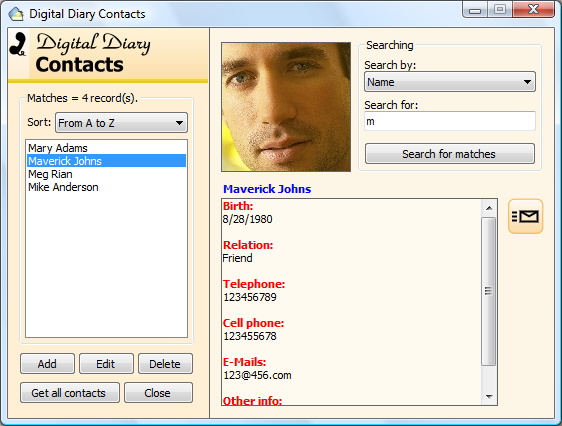The height and width of the screenshot is (426, 562).
Task: Click the app icon in title bar
Action: (x=16, y=14)
